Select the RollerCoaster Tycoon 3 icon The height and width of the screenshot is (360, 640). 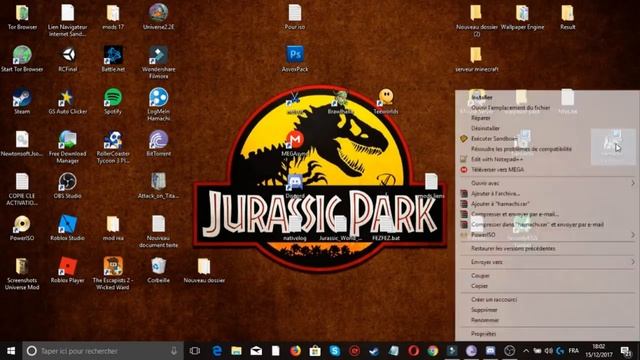pyautogui.click(x=113, y=147)
